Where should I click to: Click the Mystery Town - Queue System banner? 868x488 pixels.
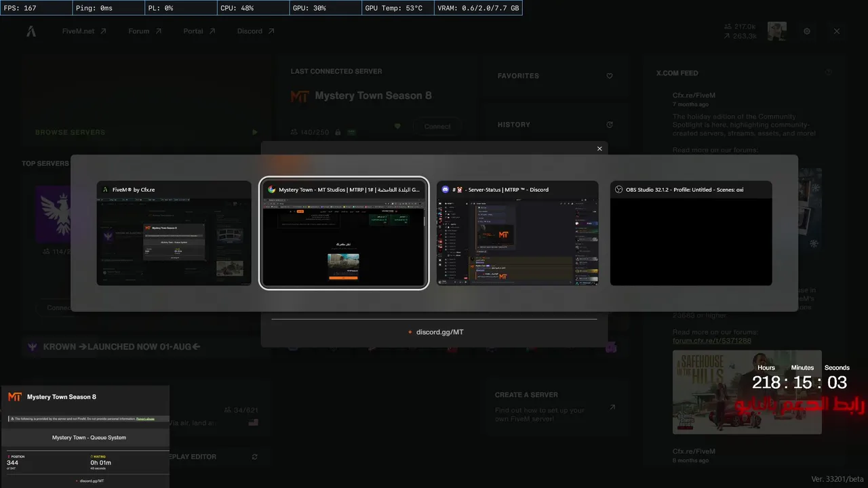point(89,438)
